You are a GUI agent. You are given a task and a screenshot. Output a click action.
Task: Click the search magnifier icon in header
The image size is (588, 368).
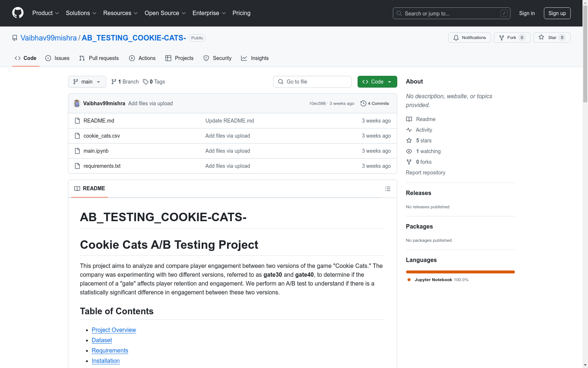(399, 13)
